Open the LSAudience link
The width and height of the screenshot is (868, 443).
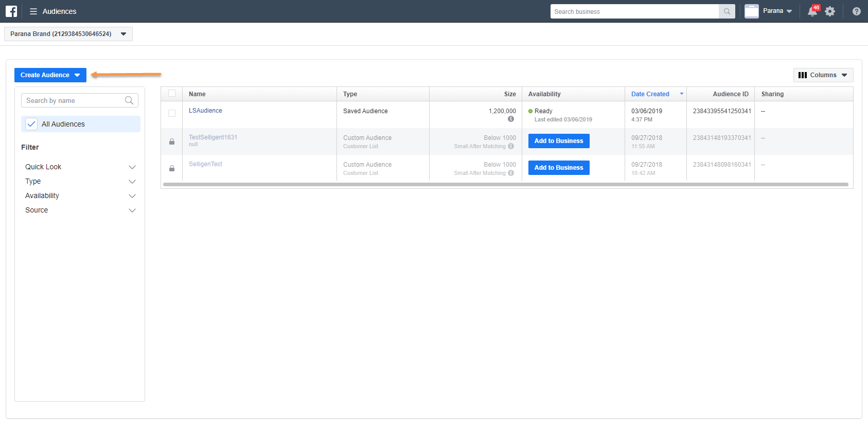[x=205, y=111]
